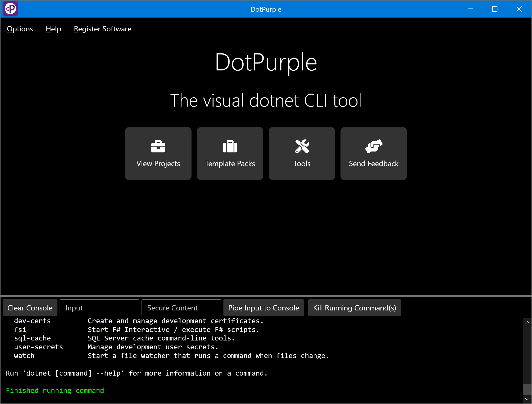The image size is (532, 404).
Task: Click the console scrollbar thumb
Action: 527,389
